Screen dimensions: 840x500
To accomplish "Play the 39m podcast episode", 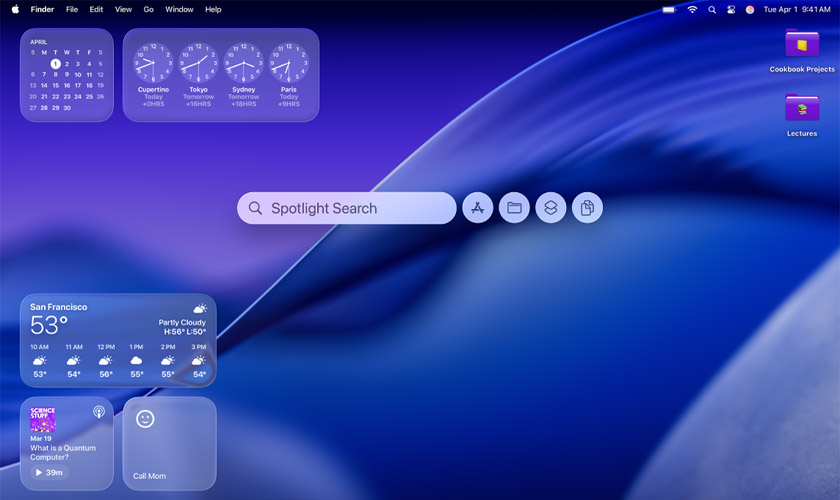I will pos(49,472).
